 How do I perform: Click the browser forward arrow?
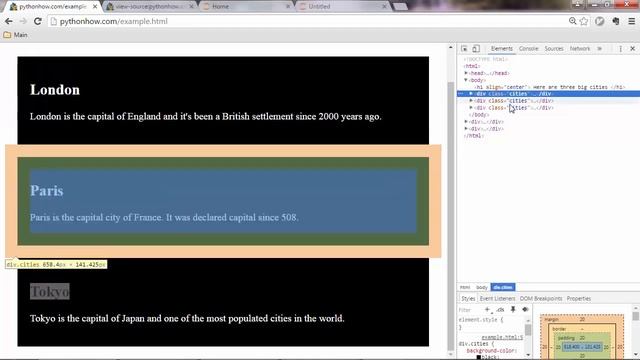pos(23,21)
